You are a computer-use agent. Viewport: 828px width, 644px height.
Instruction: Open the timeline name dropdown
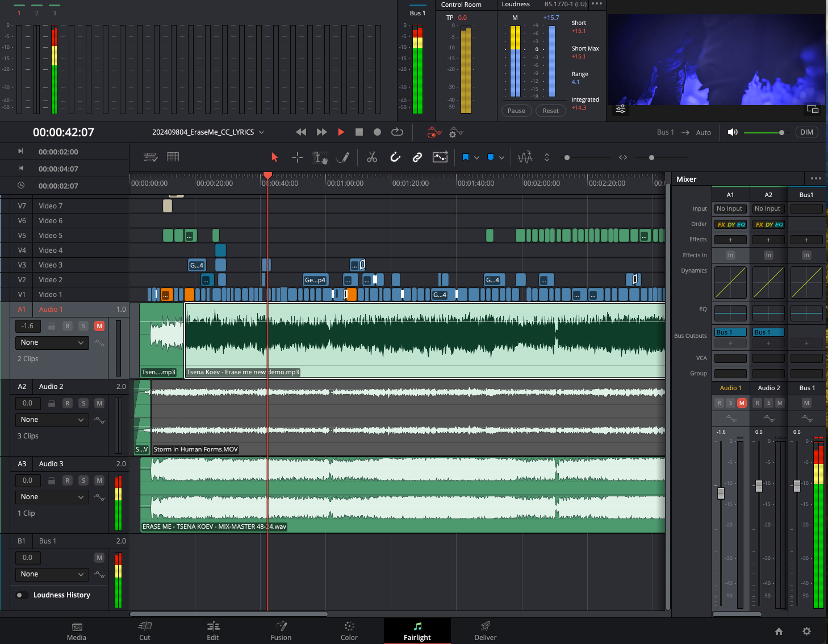tap(261, 132)
